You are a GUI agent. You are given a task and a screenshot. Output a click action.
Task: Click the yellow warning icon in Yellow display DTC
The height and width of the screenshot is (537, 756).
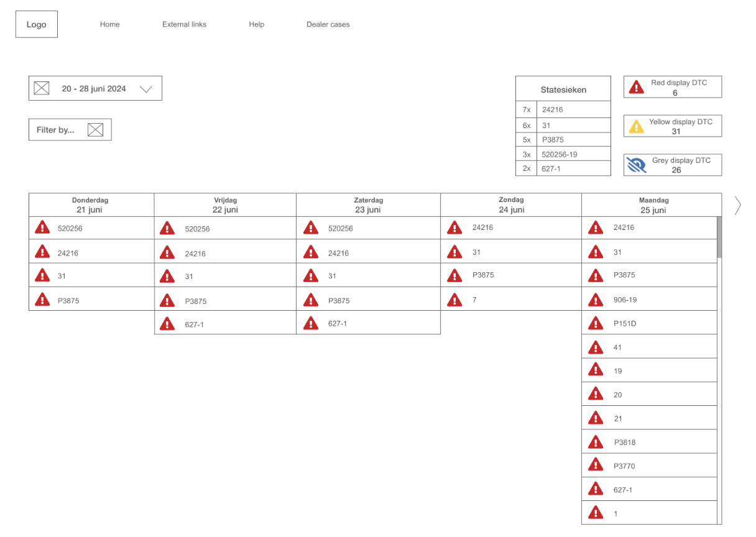(636, 127)
